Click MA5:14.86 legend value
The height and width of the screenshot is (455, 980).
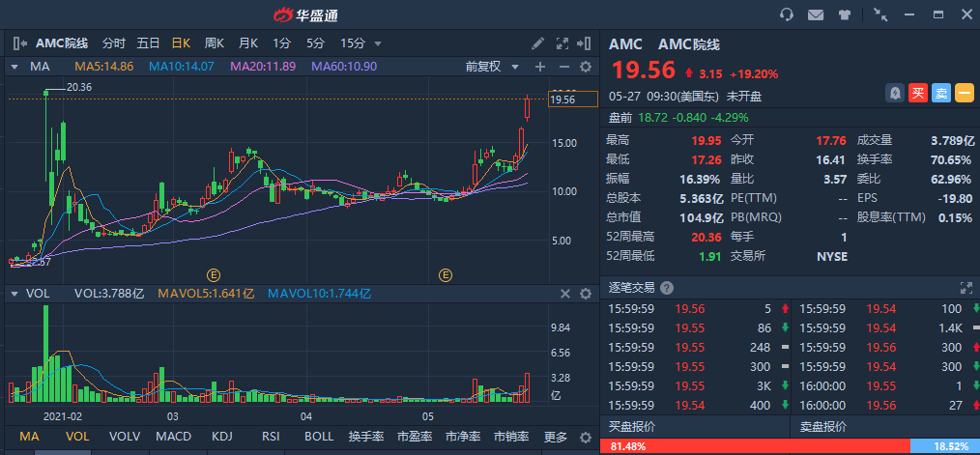point(104,67)
